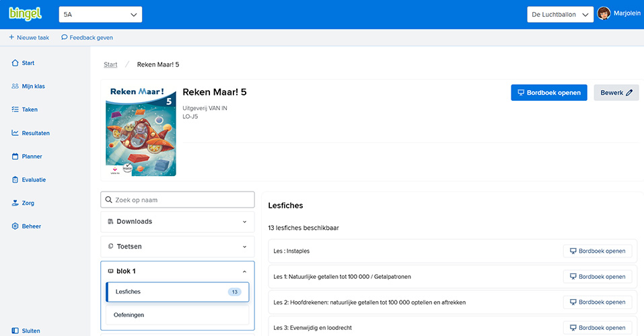
Task: Open the Zorg section
Action: [28, 203]
